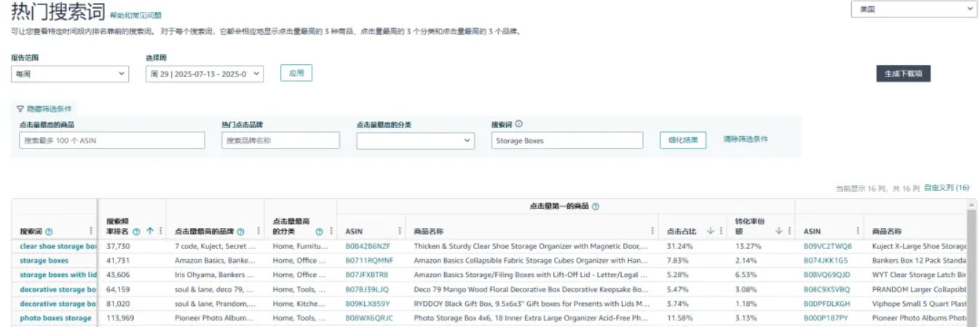Click the 细化结果 button
Image resolution: width=980 pixels, height=327 pixels.
[x=683, y=140]
